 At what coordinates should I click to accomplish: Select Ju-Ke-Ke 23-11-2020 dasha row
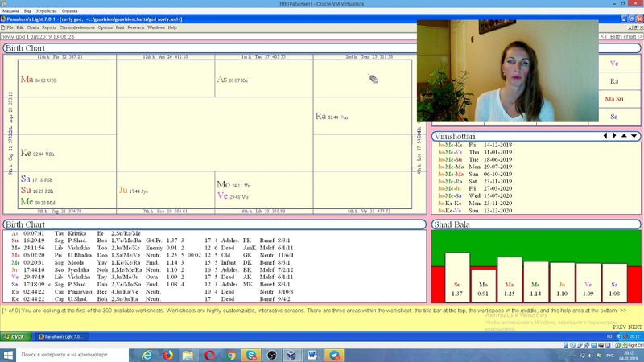[x=475, y=204]
